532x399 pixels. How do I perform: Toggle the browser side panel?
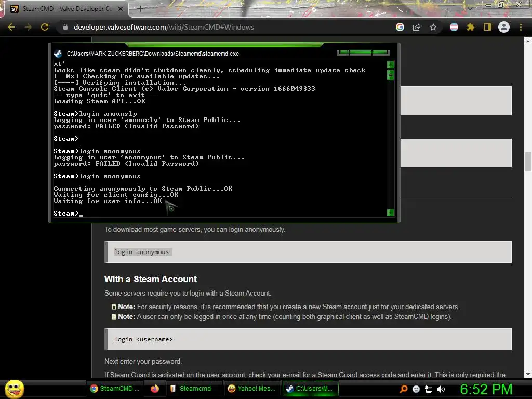(x=487, y=27)
